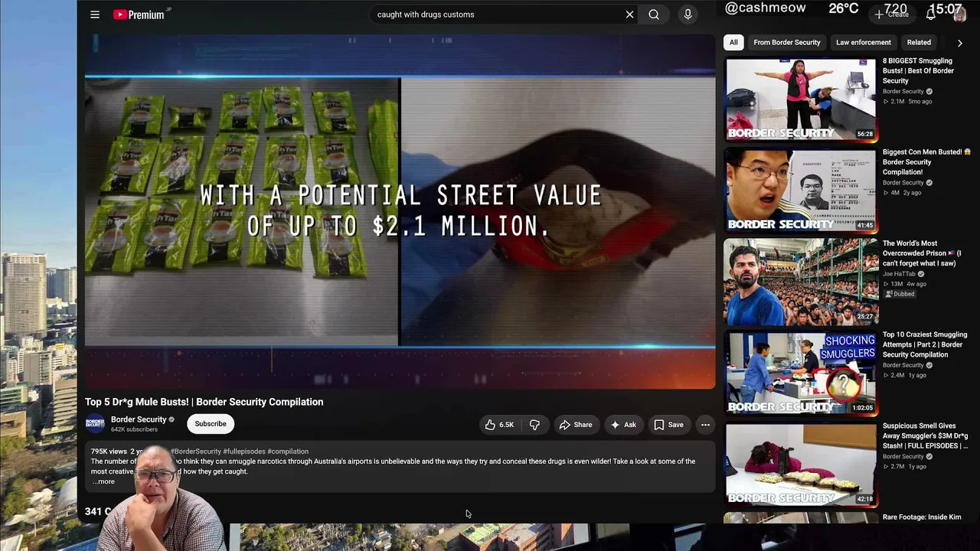Image resolution: width=980 pixels, height=551 pixels.
Task: Show more filter chips with the arrow
Action: coord(959,43)
